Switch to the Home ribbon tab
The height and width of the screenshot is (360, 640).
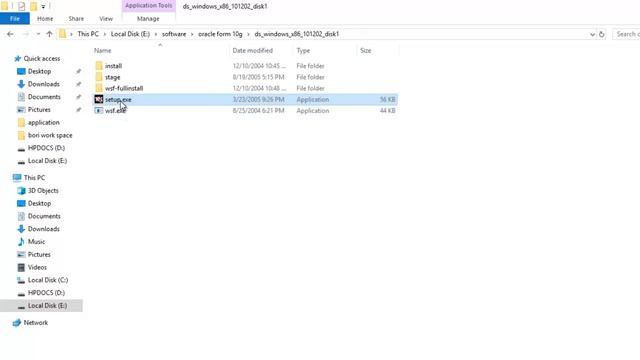[45, 19]
